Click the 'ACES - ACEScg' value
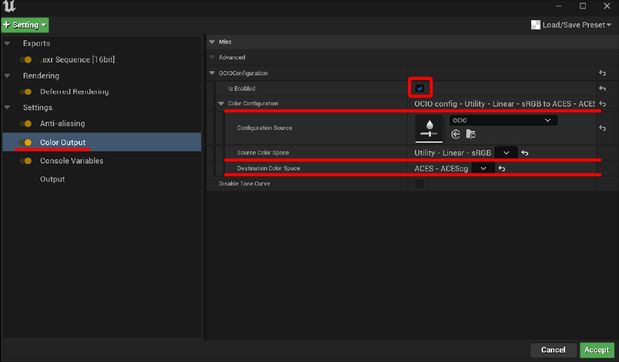The image size is (619, 362). coord(441,169)
